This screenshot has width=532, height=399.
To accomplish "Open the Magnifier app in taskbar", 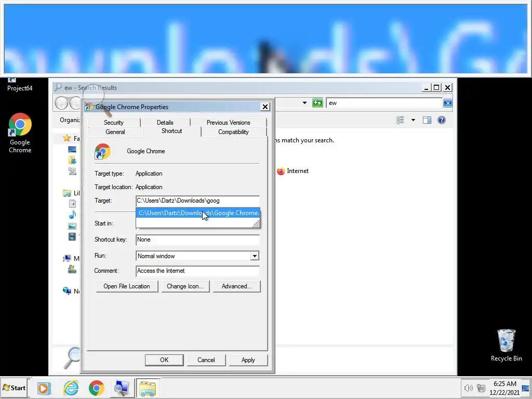I will pos(122,388).
